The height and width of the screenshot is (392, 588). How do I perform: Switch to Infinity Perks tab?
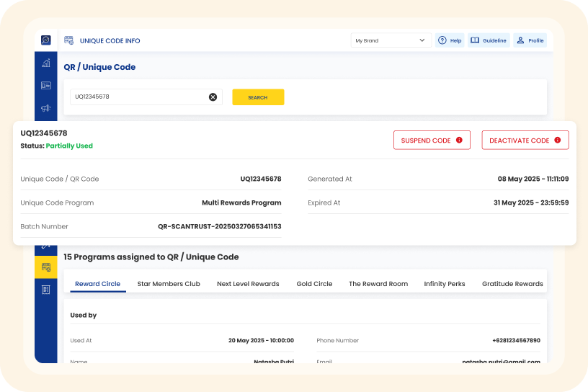tap(445, 284)
